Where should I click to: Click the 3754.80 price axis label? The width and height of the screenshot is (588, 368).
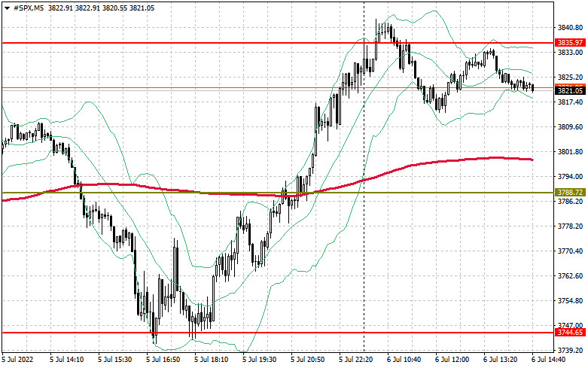coord(570,301)
